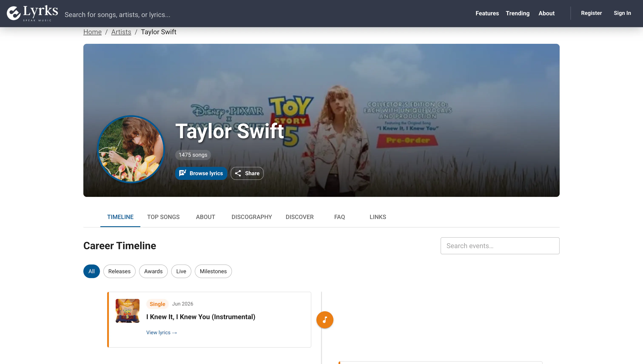Click the Register link
Viewport: 643px width, 364px height.
pyautogui.click(x=591, y=13)
